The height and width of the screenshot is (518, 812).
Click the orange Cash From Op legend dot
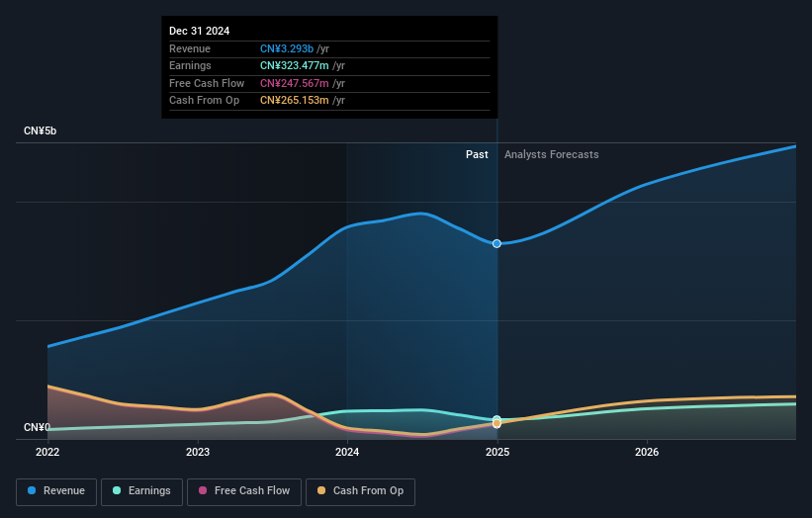tap(321, 490)
